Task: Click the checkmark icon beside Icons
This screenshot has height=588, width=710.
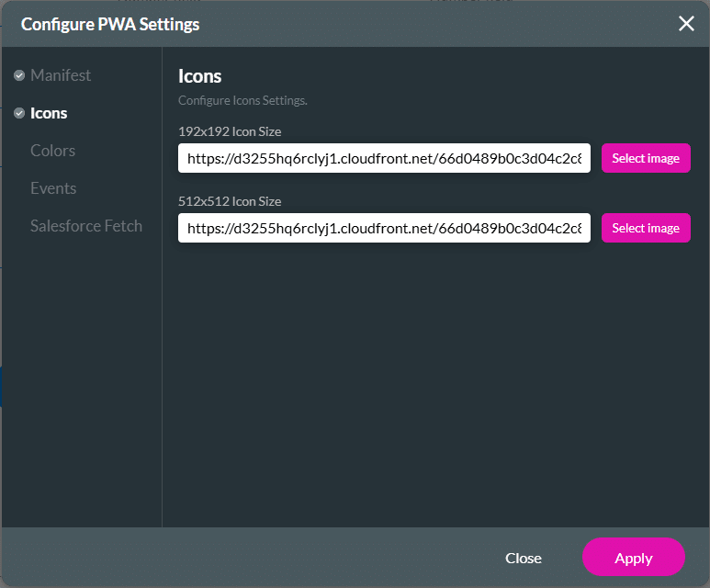Action: (19, 113)
